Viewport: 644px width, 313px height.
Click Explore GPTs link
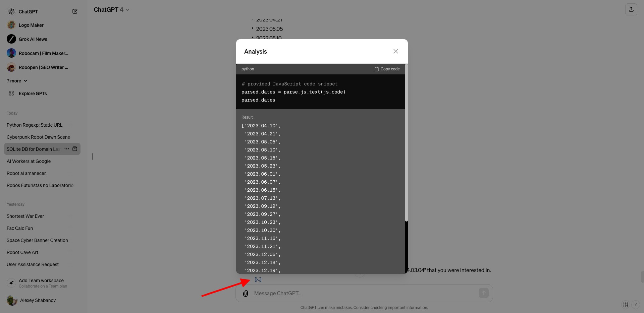(x=33, y=93)
